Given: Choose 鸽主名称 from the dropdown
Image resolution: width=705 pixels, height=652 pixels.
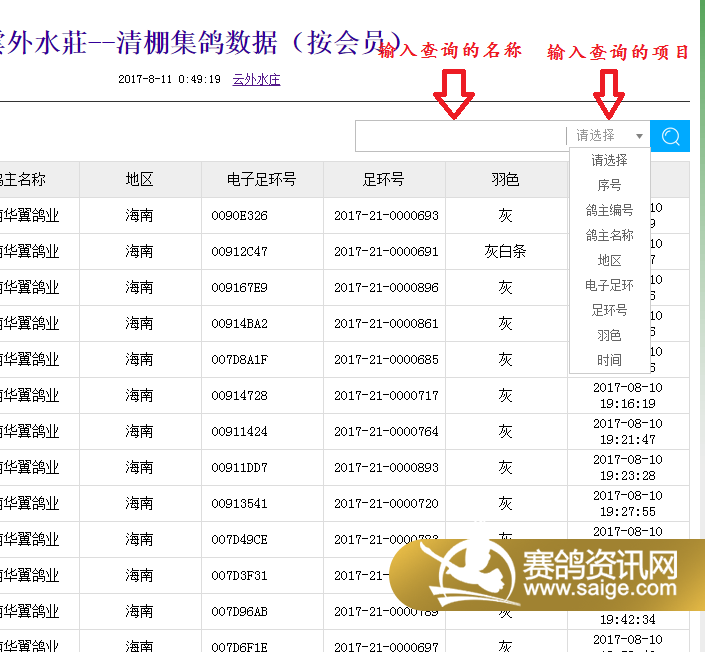Looking at the screenshot, I should pos(609,235).
